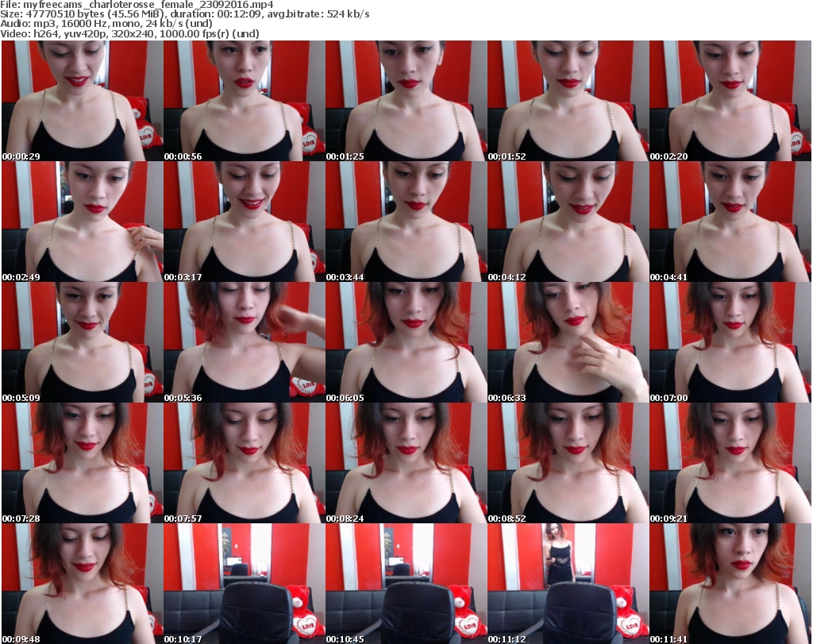Open the 00:09:48 frame

(82, 584)
